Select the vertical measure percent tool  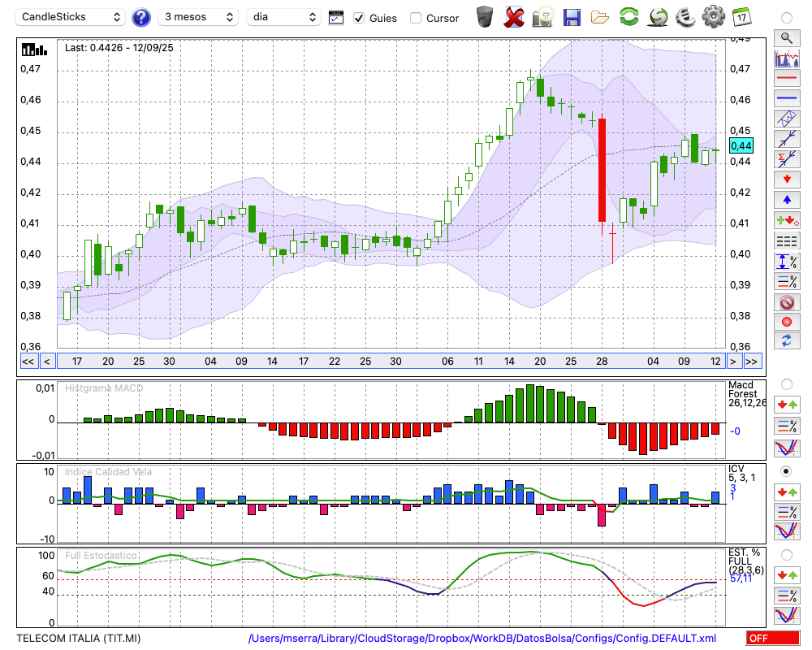coord(787,261)
